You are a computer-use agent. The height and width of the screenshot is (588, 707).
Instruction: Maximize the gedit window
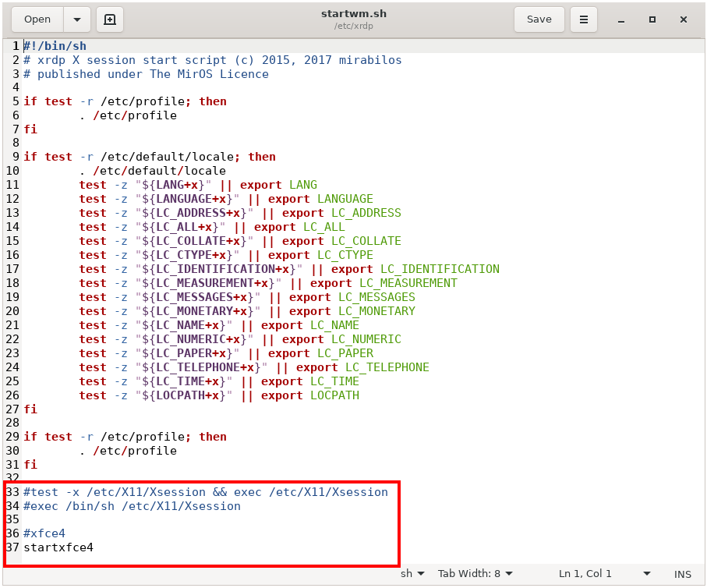tap(652, 19)
